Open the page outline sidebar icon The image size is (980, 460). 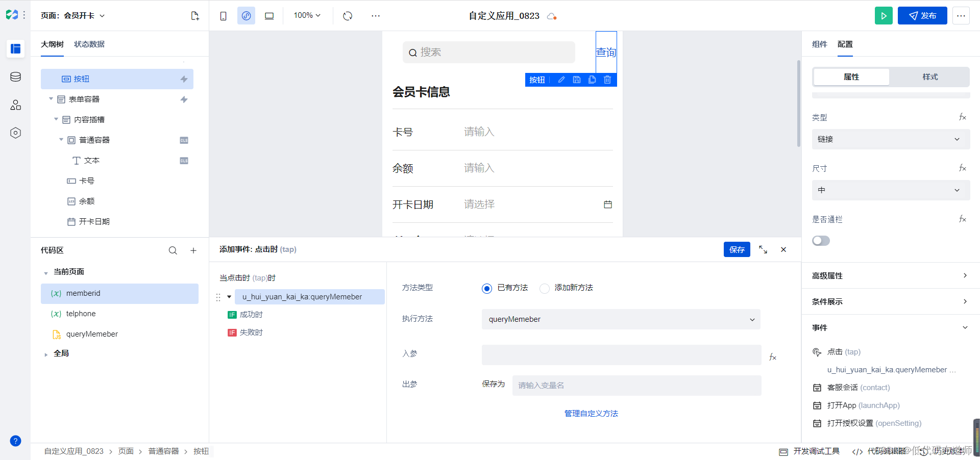click(x=15, y=48)
